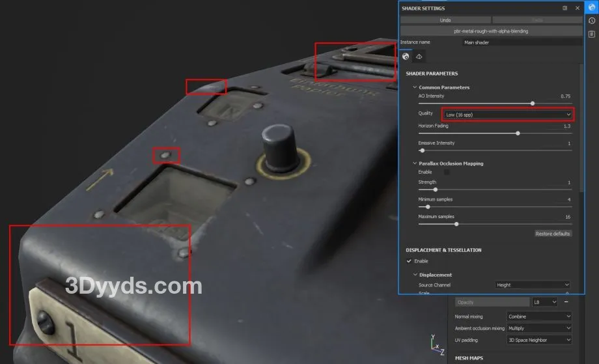Close the Shader Settings panel
Viewport: 599px width, 364px height.
(x=577, y=8)
